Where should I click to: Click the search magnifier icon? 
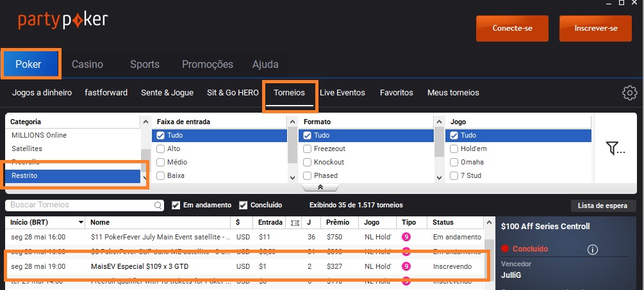(158, 205)
